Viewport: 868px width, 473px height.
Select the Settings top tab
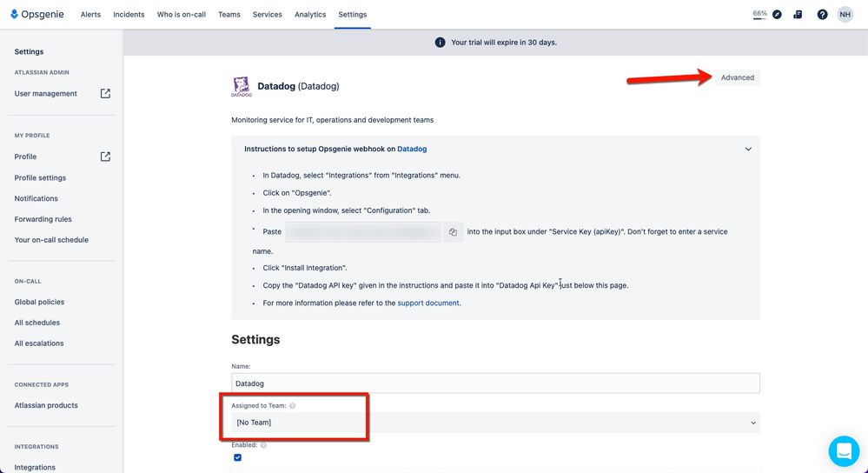click(353, 15)
